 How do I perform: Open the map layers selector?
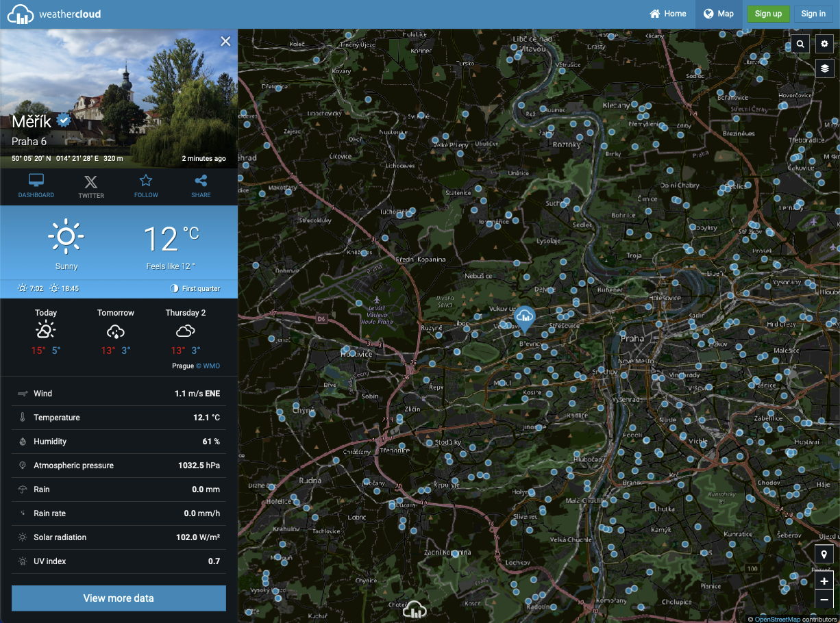pyautogui.click(x=824, y=68)
